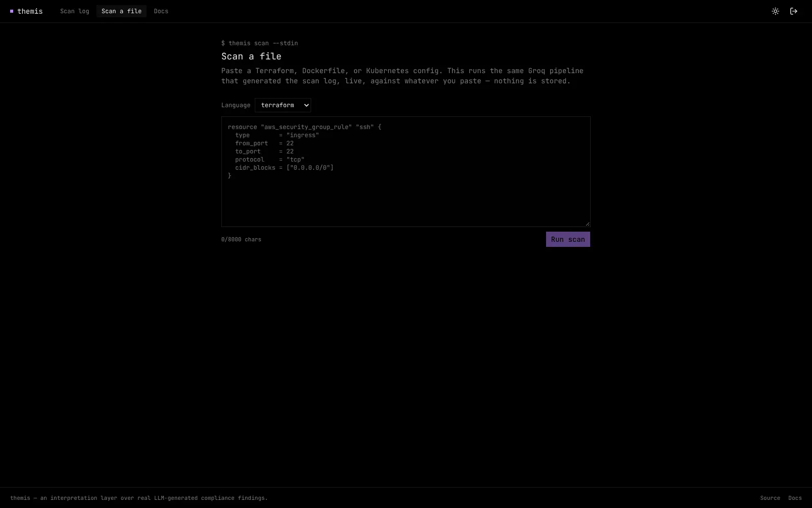Click the Run scan button
This screenshot has width=812, height=508.
coord(568,239)
